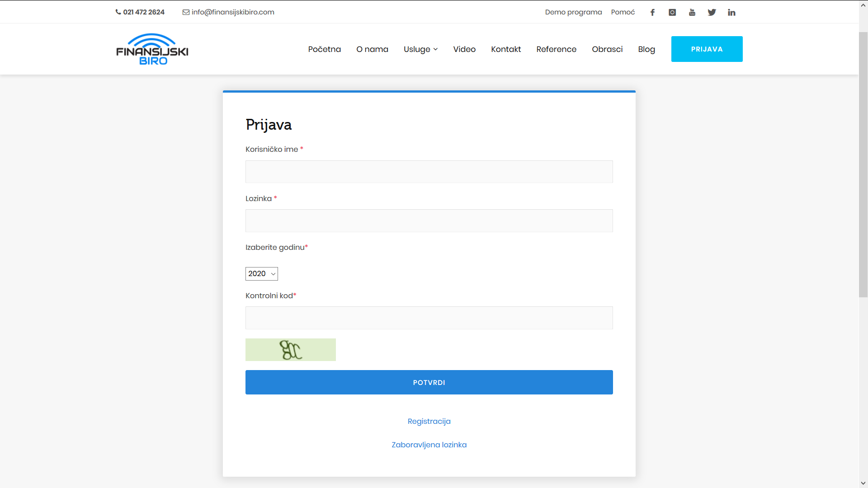
Task: Open the Obrasci menu item
Action: click(x=607, y=49)
